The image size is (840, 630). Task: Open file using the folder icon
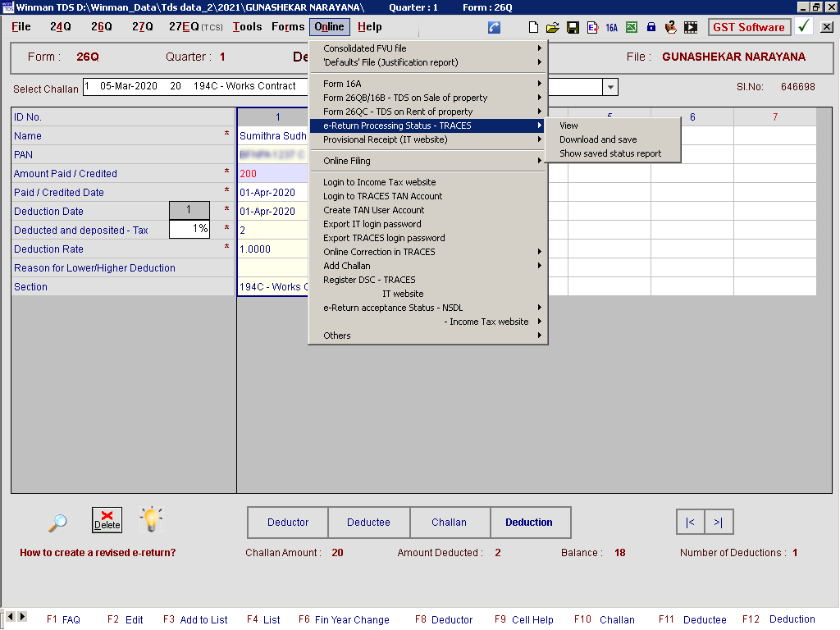[x=553, y=27]
